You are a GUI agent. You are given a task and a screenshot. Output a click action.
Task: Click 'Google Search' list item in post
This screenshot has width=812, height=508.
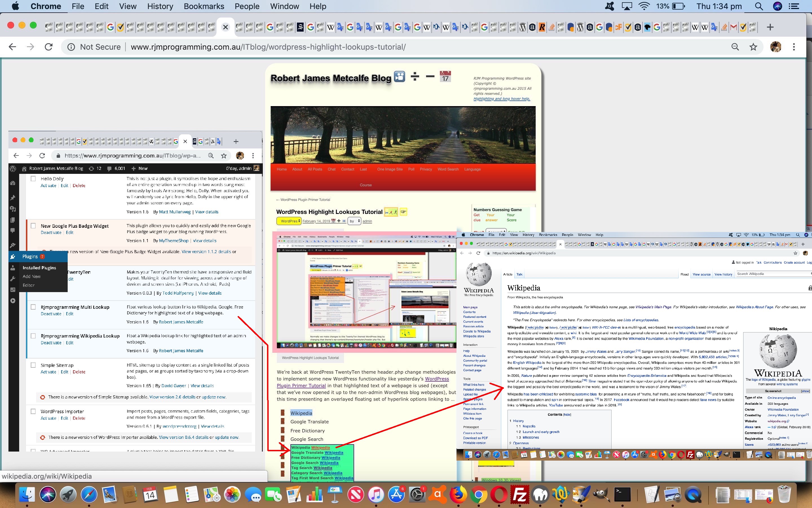click(x=307, y=439)
